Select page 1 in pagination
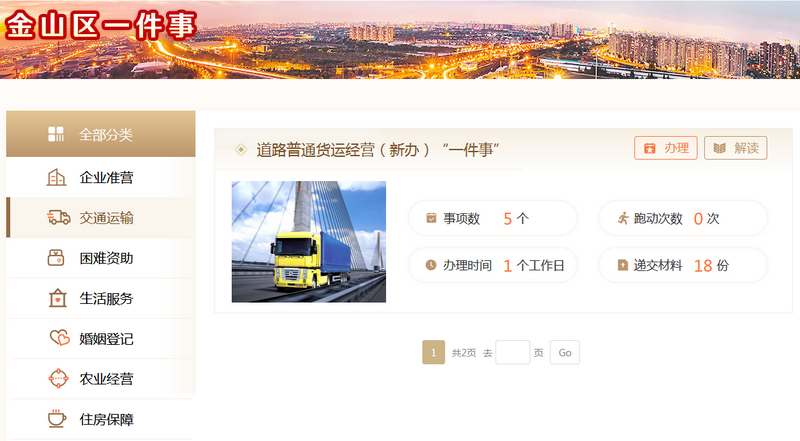800x441 pixels. [x=434, y=352]
